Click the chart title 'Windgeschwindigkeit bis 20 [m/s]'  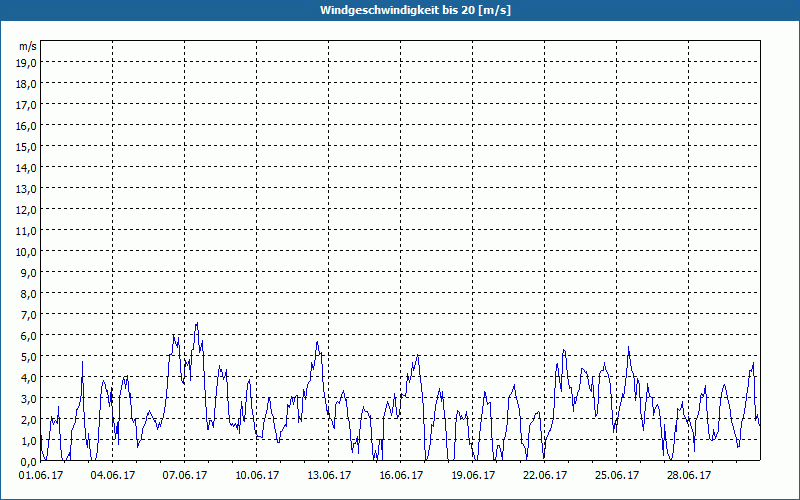coord(400,10)
